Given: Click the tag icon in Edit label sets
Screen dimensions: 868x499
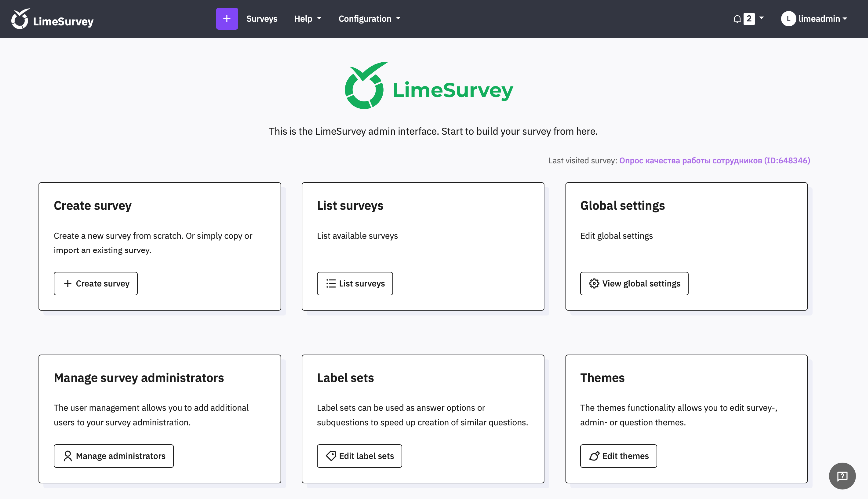Looking at the screenshot, I should (331, 456).
